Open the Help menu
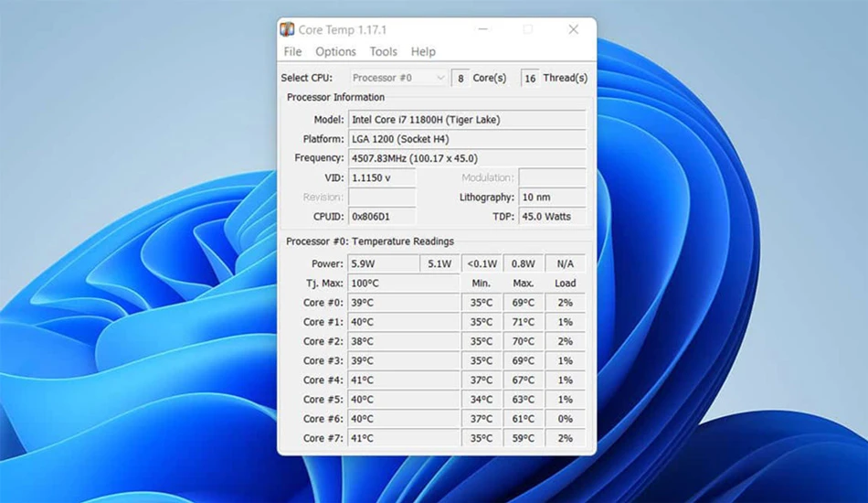Image resolution: width=868 pixels, height=503 pixels. point(423,51)
